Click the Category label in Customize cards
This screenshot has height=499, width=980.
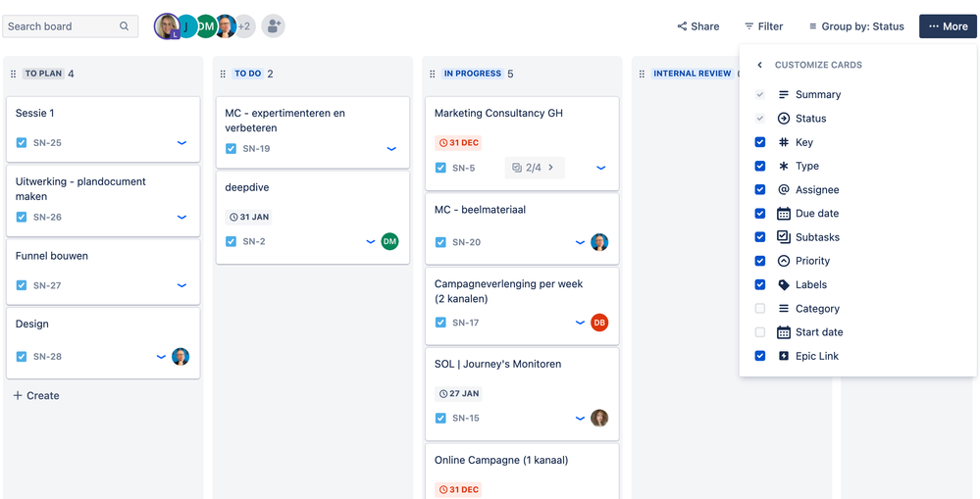pyautogui.click(x=817, y=309)
